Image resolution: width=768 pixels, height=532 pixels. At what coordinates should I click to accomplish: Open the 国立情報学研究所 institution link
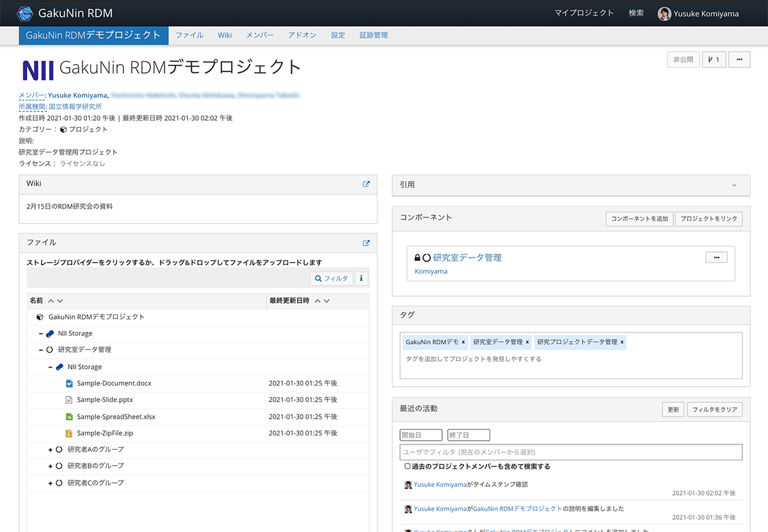point(75,107)
